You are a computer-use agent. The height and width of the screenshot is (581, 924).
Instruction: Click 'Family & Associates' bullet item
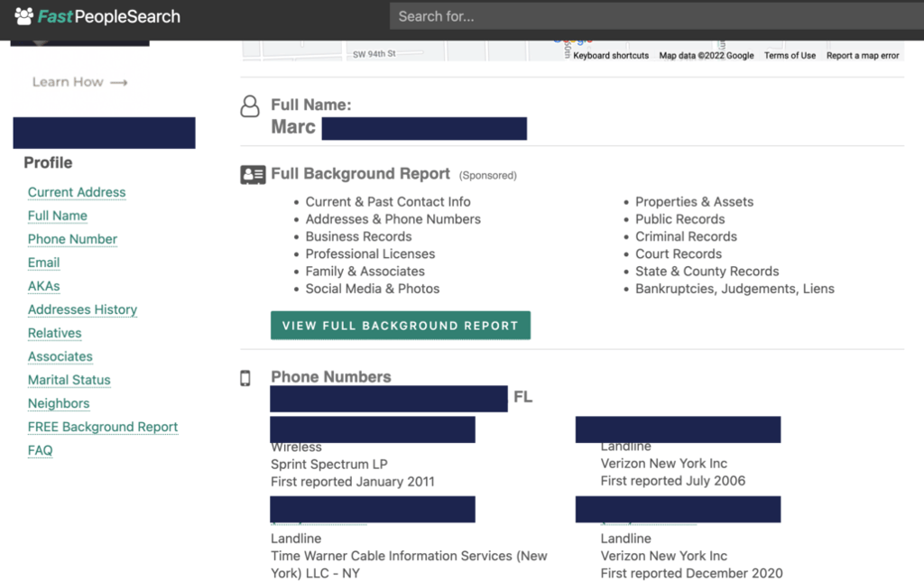(x=365, y=272)
